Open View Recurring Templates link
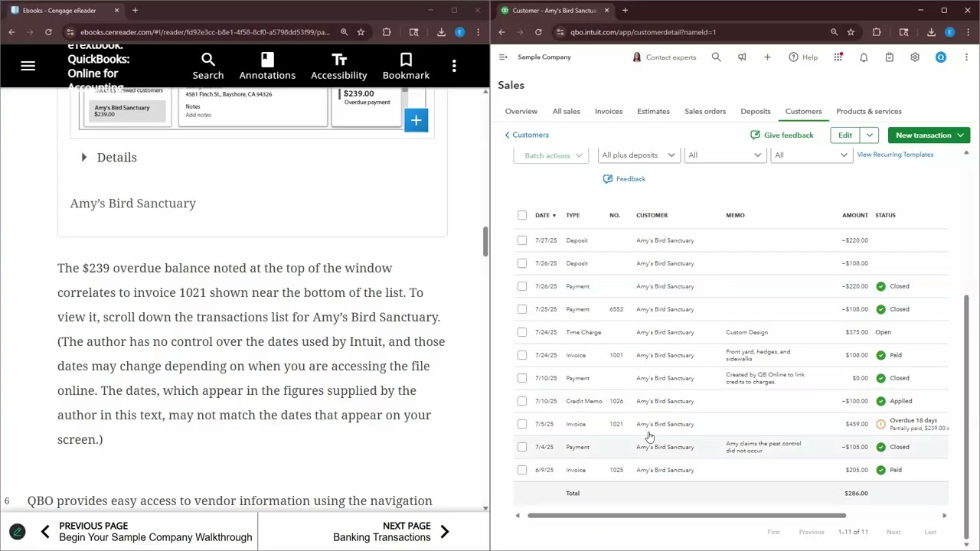Image resolution: width=980 pixels, height=551 pixels. coord(894,155)
